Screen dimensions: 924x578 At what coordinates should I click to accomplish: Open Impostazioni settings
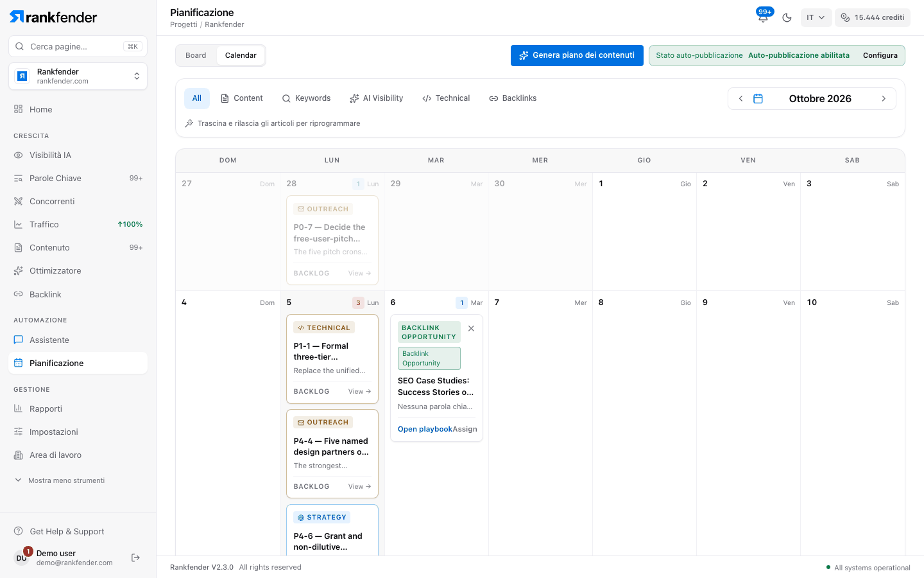[x=78, y=432]
